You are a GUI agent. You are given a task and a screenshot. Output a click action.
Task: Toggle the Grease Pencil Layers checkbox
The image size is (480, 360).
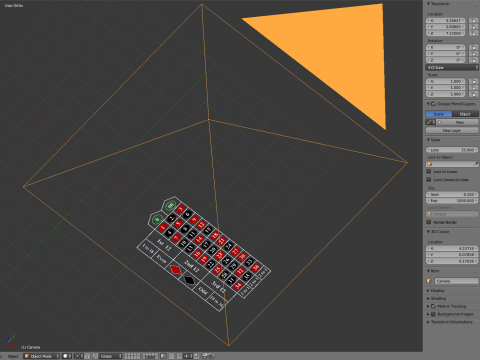point(433,104)
